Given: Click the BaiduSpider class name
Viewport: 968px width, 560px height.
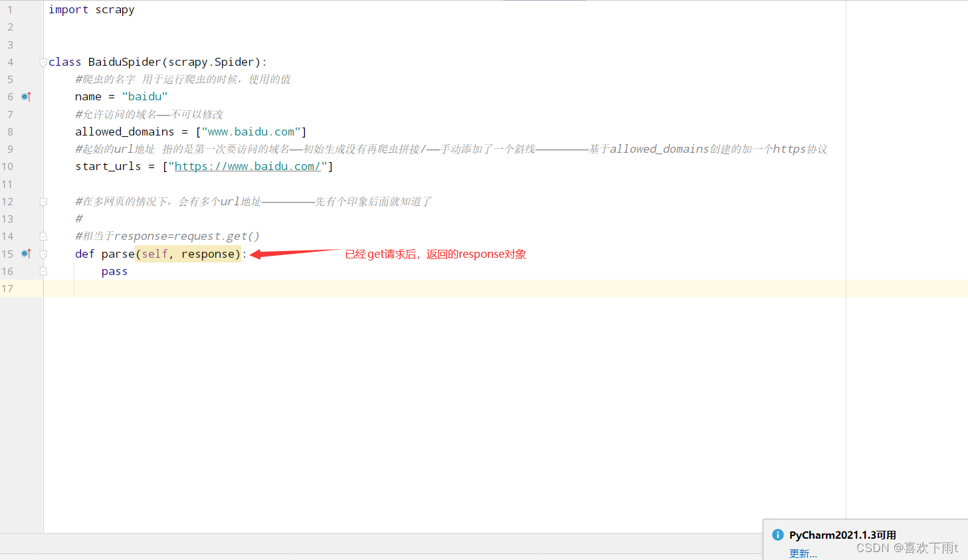Looking at the screenshot, I should click(x=125, y=62).
